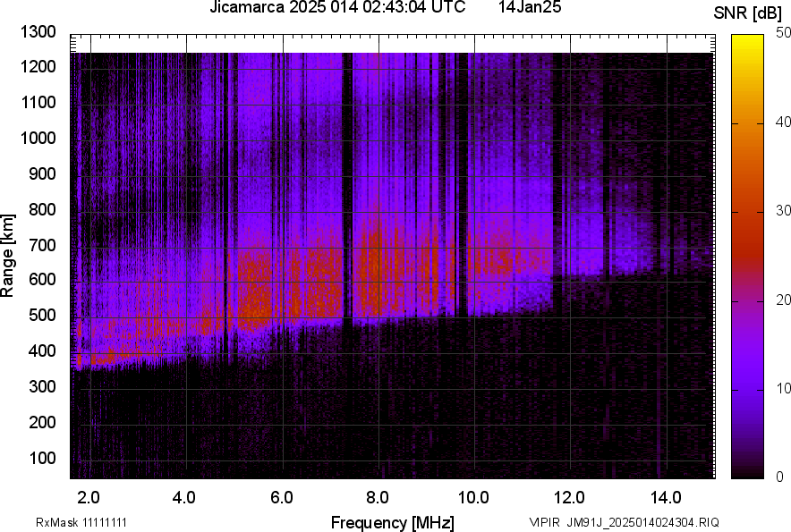Click range axis tick label 300
Image resolution: width=791 pixels, height=532 pixels.
[x=42, y=387]
